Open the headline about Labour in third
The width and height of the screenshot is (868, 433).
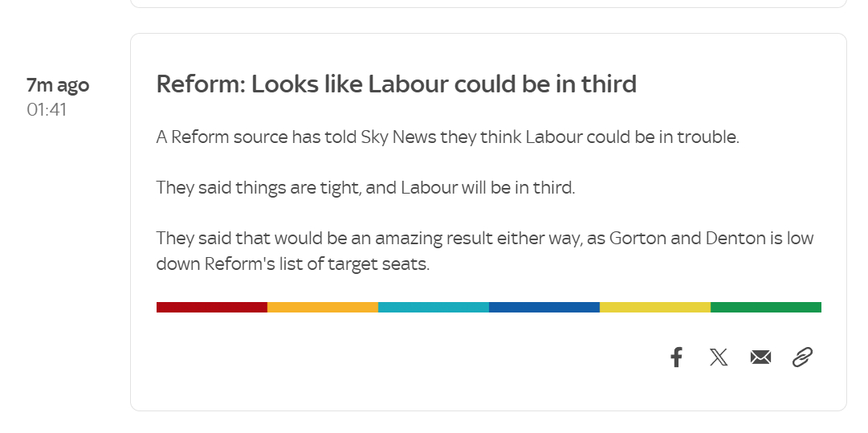pos(396,84)
